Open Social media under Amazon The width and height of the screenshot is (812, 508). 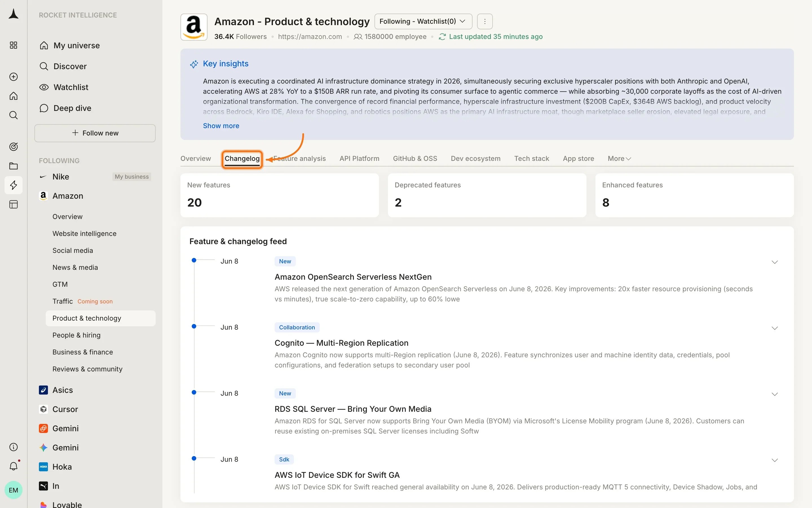click(72, 250)
